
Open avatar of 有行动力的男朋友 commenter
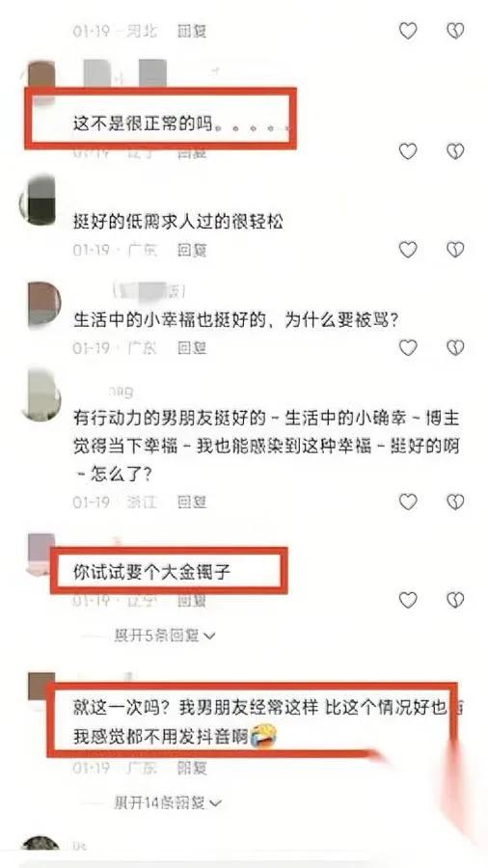41,396
